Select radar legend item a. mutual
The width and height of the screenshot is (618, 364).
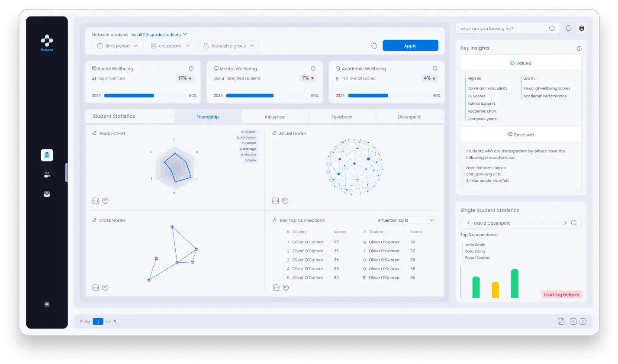(x=248, y=132)
